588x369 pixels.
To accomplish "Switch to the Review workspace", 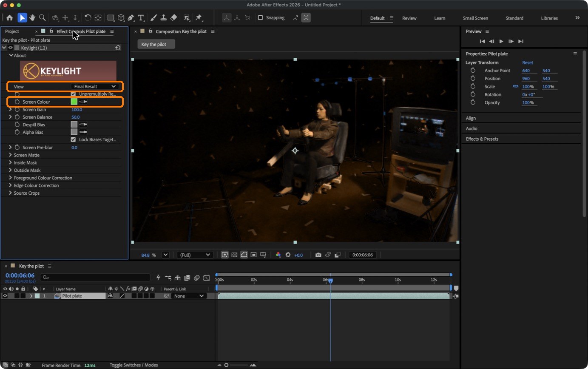I will tap(409, 18).
